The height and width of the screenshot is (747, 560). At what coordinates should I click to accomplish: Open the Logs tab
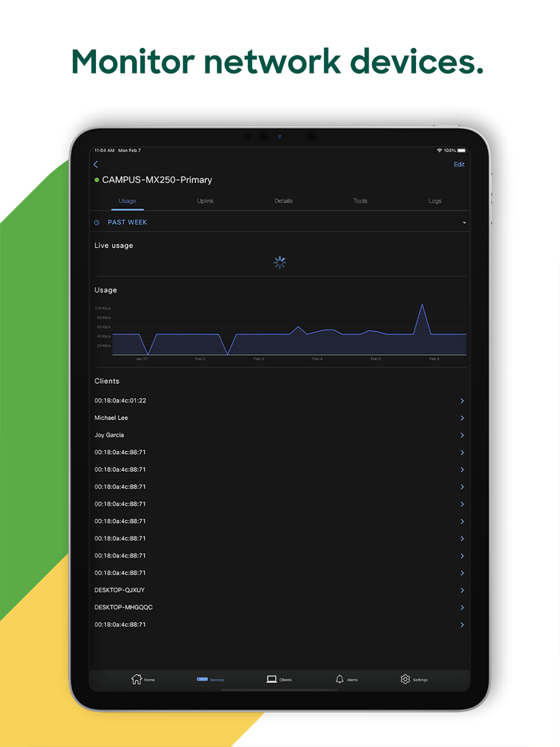tap(434, 201)
